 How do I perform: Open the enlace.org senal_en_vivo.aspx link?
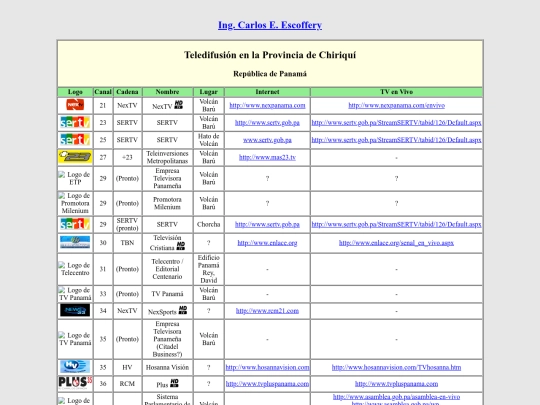tap(396, 243)
